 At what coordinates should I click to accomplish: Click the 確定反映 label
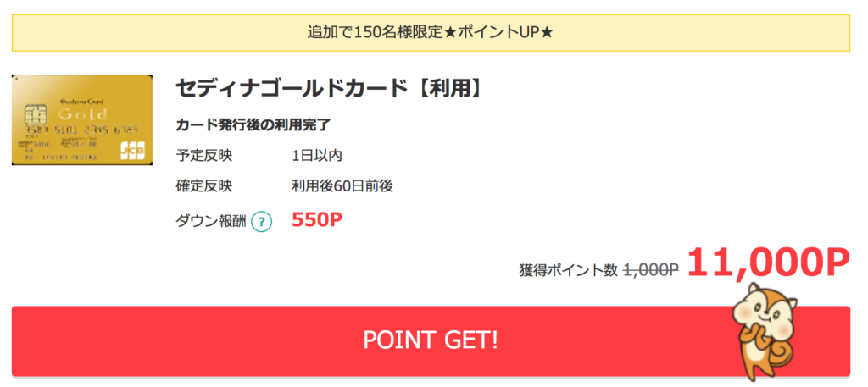204,185
